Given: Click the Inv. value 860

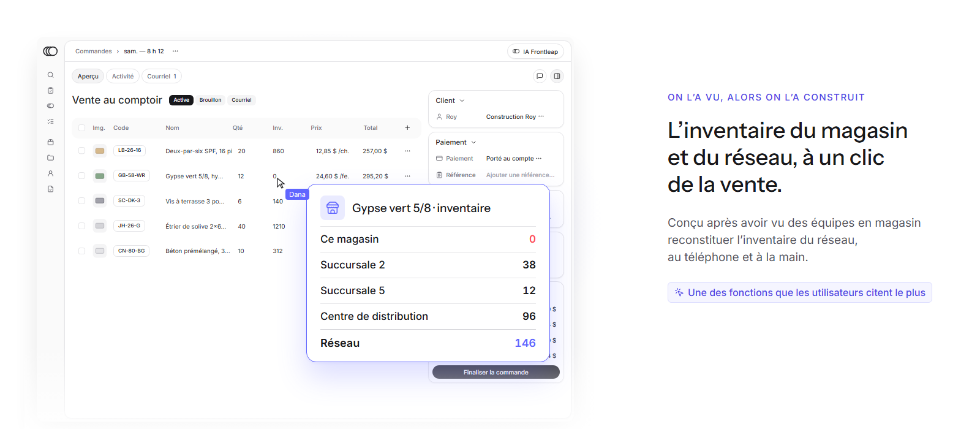Looking at the screenshot, I should click(x=278, y=151).
